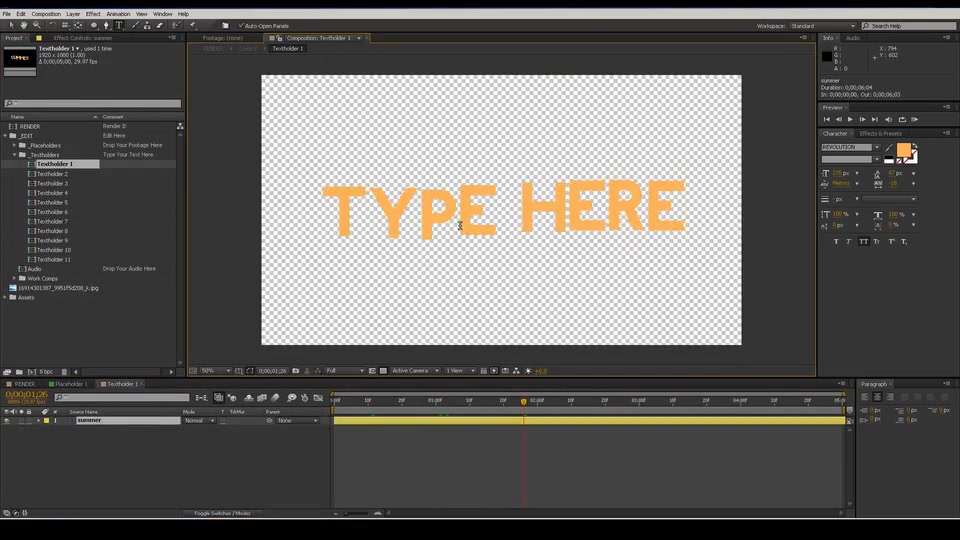Select the Pen tool
Viewport: 960px width, 540px height.
pyautogui.click(x=107, y=25)
